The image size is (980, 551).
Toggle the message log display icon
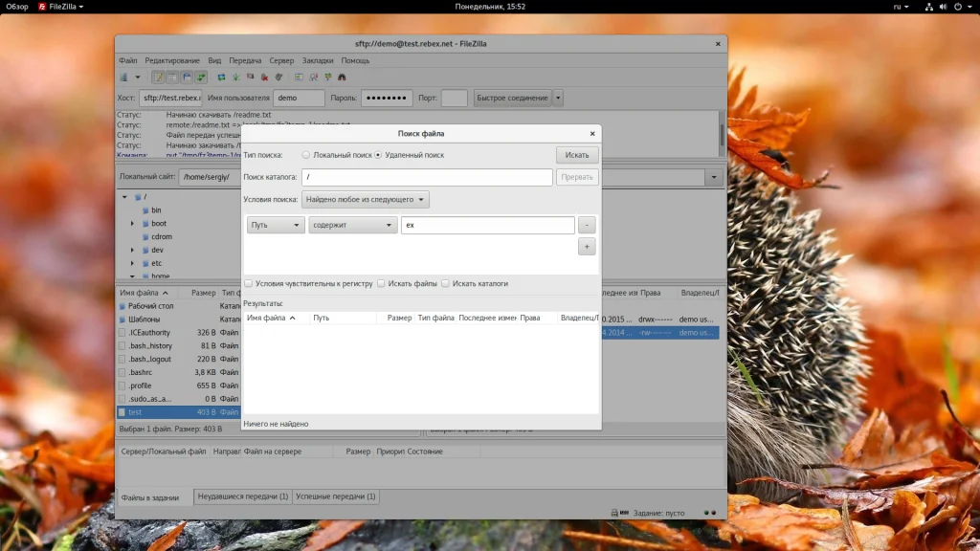pos(159,77)
